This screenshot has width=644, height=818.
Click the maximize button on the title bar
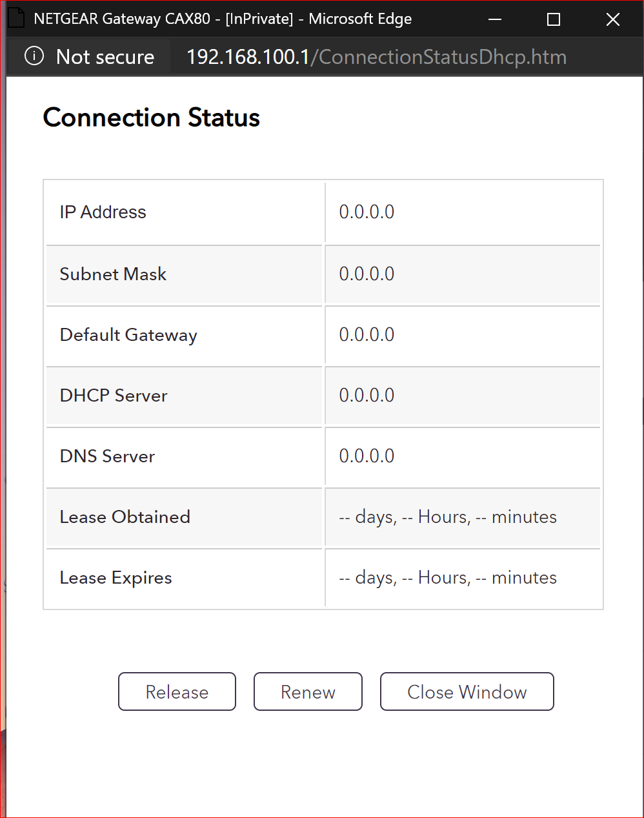point(553,19)
